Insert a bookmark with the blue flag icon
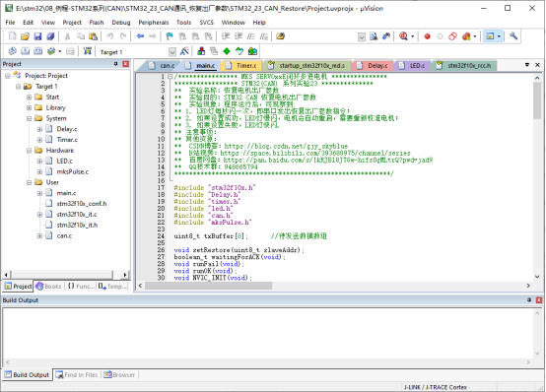Image resolution: width=546 pixels, height=392 pixels. [x=170, y=36]
